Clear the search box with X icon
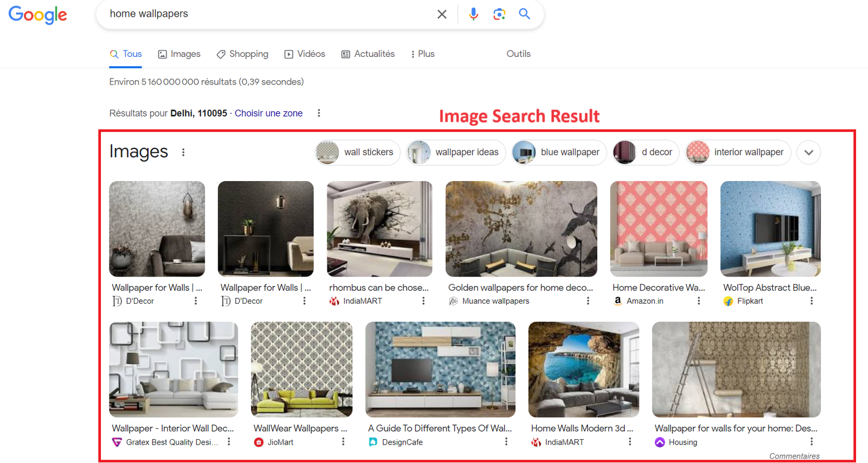This screenshot has width=868, height=463. click(x=442, y=14)
